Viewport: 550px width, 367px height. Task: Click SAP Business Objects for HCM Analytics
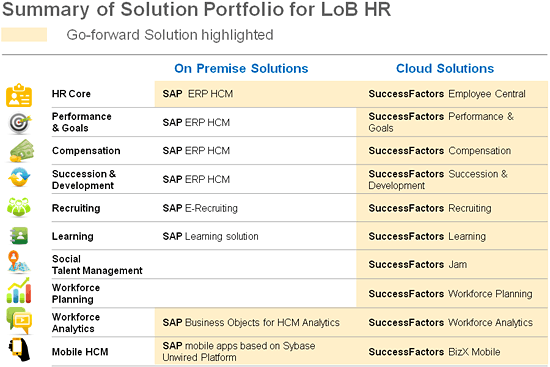click(x=251, y=323)
